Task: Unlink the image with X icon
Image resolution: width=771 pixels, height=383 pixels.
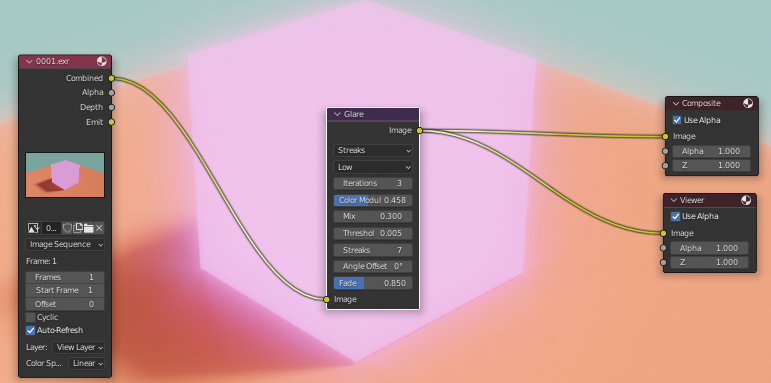Action: pyautogui.click(x=99, y=228)
